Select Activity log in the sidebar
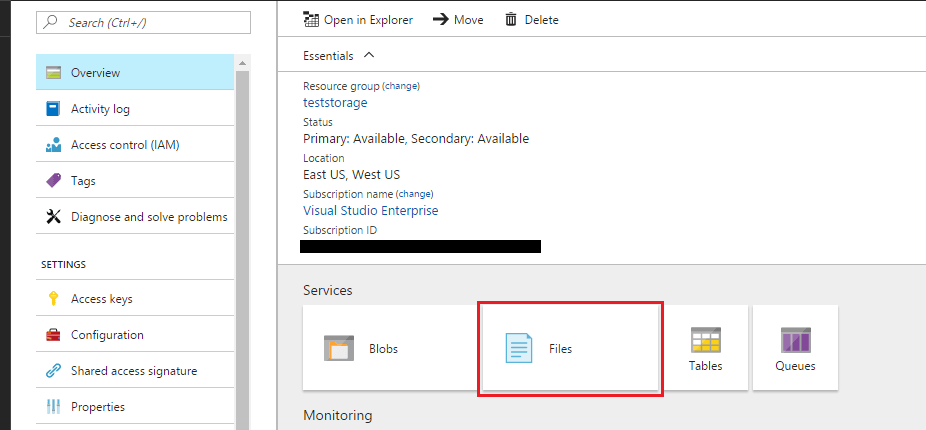 point(135,109)
